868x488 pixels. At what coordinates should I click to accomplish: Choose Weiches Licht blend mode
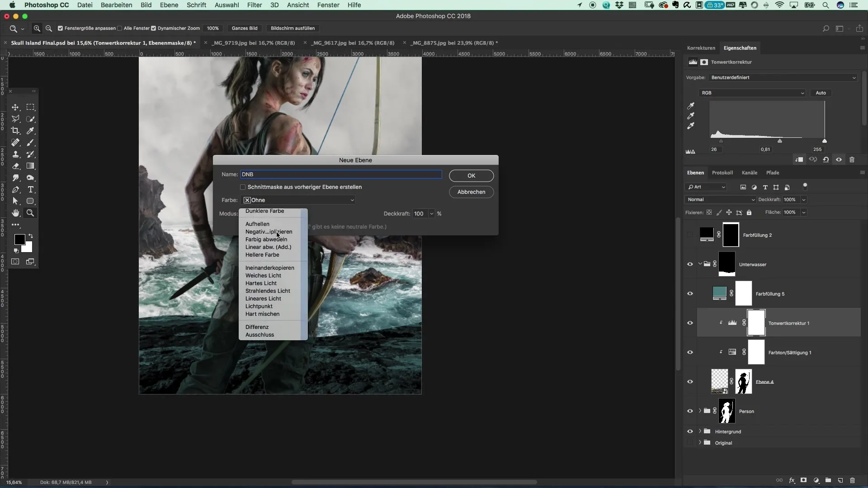[263, 276]
